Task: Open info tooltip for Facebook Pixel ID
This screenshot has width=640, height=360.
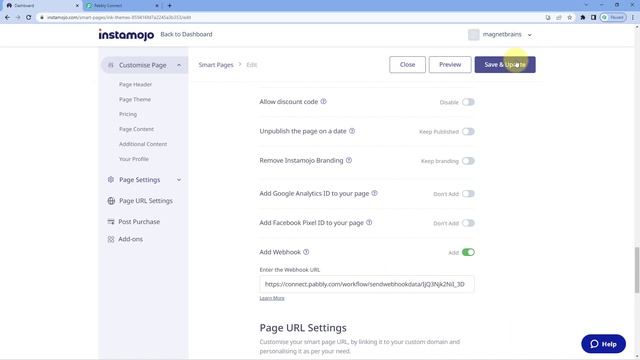Action: 369,222
